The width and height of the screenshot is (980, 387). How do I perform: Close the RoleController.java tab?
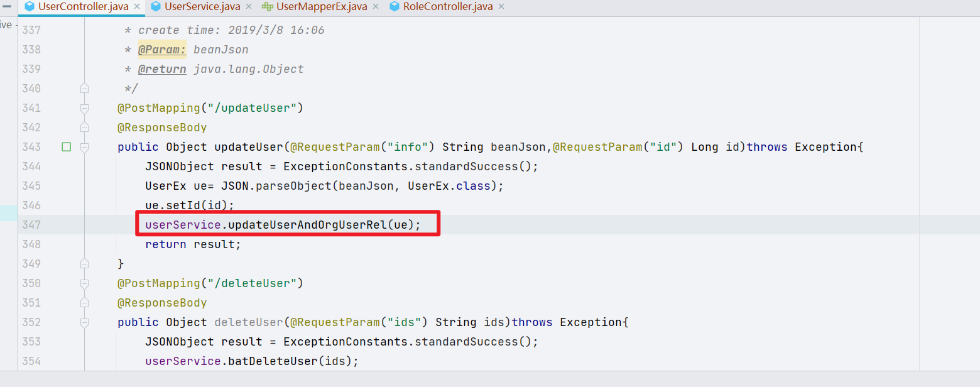pos(500,8)
